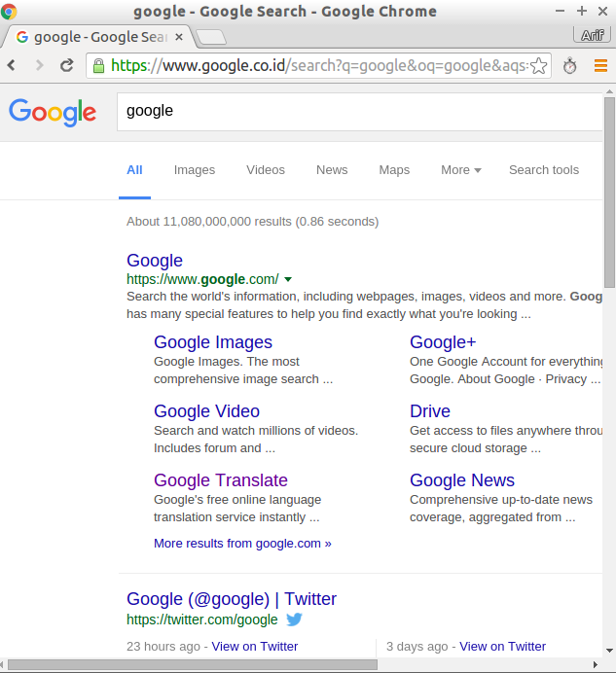Switch to the News tab
616x673 pixels.
[x=332, y=170]
